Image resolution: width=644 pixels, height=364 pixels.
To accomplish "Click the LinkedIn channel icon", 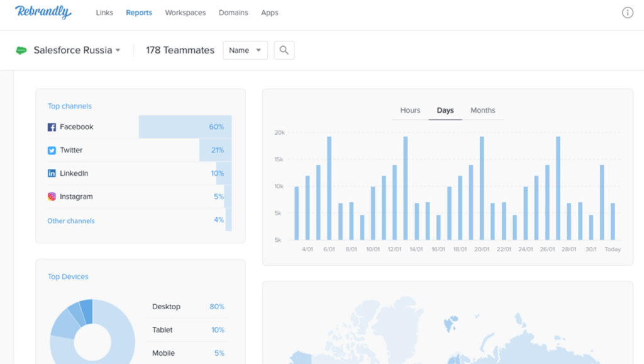I will pyautogui.click(x=52, y=174).
